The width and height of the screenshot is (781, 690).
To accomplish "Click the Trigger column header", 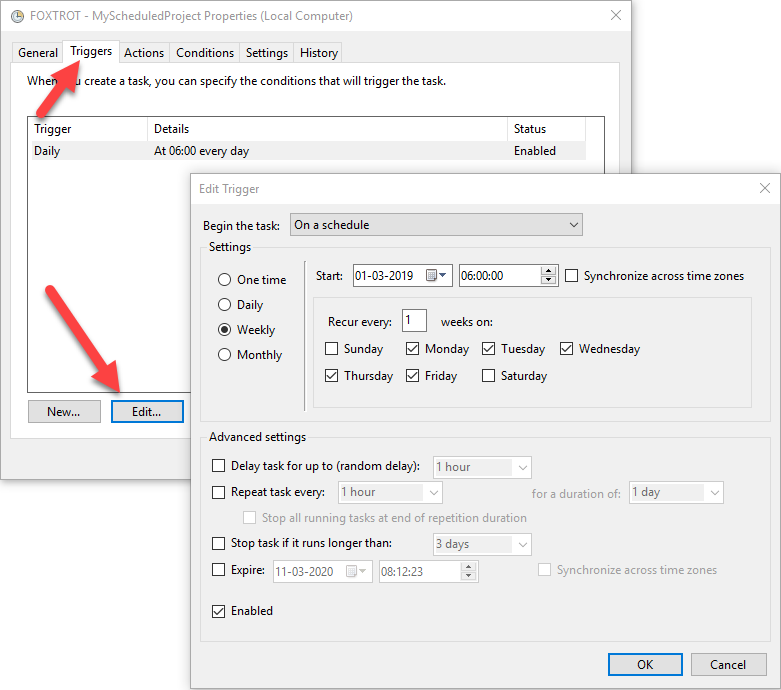I will point(90,129).
